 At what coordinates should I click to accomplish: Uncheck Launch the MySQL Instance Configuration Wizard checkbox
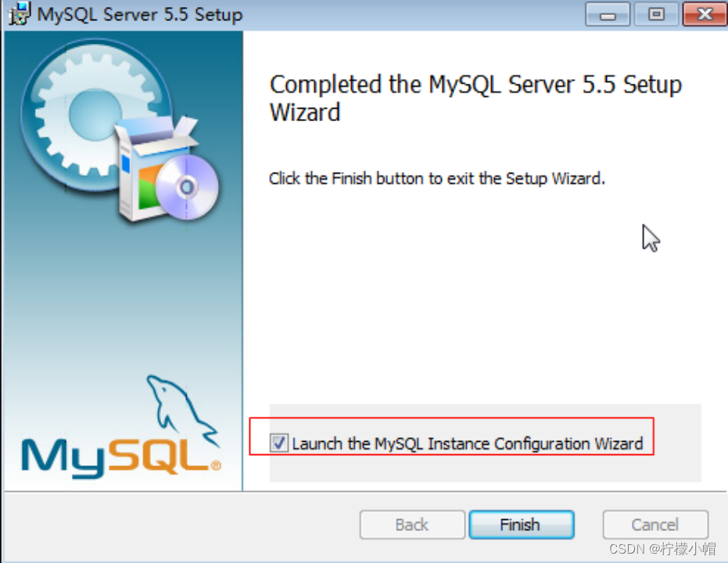[x=278, y=444]
